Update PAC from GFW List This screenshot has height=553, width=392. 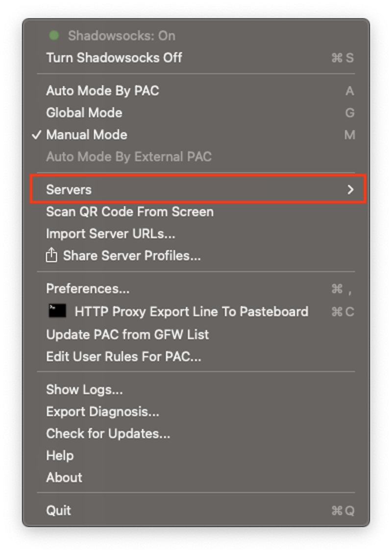point(127,335)
